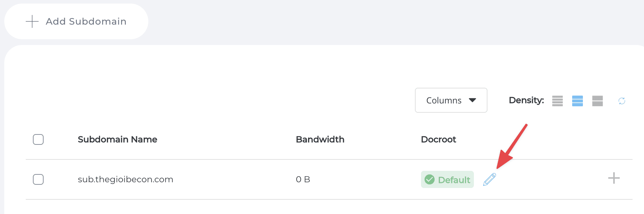
Task: Click the Add Subdomain button
Action: (x=76, y=21)
